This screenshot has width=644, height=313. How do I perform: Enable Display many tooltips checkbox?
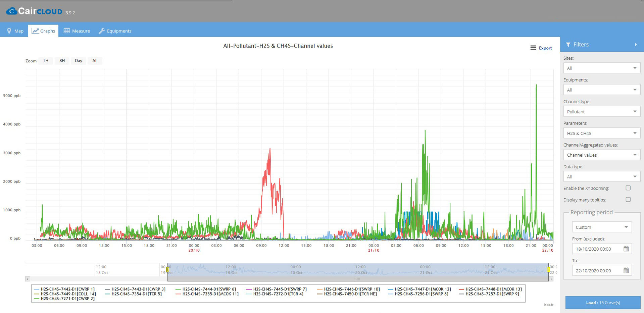click(x=628, y=200)
